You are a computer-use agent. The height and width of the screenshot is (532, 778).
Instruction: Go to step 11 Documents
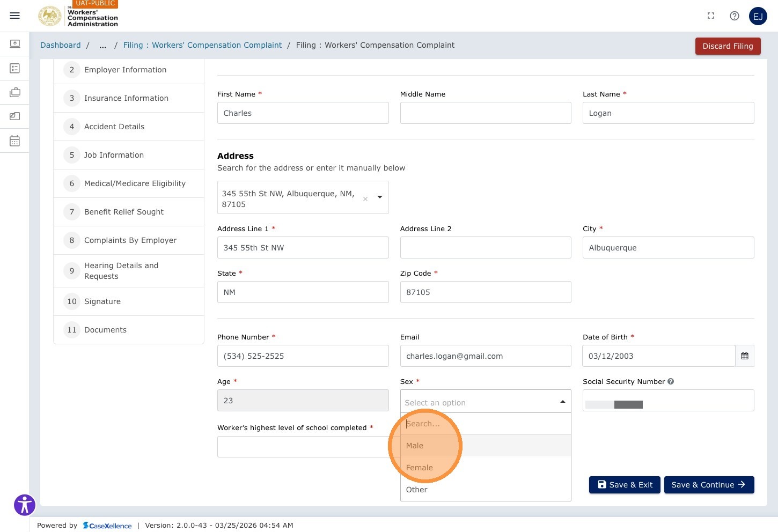pos(129,330)
